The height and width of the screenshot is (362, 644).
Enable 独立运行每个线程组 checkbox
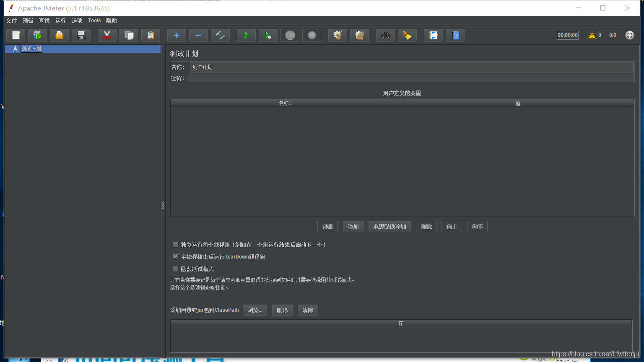(x=176, y=245)
